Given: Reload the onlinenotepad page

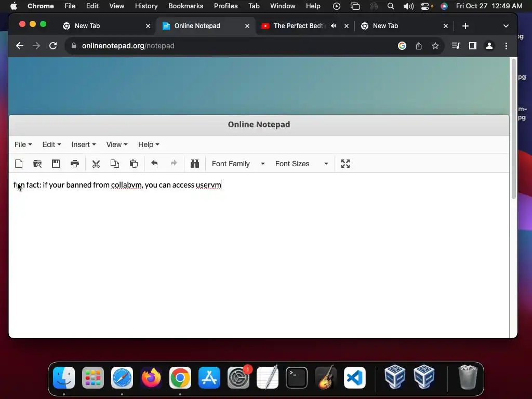Looking at the screenshot, I should pos(53,46).
